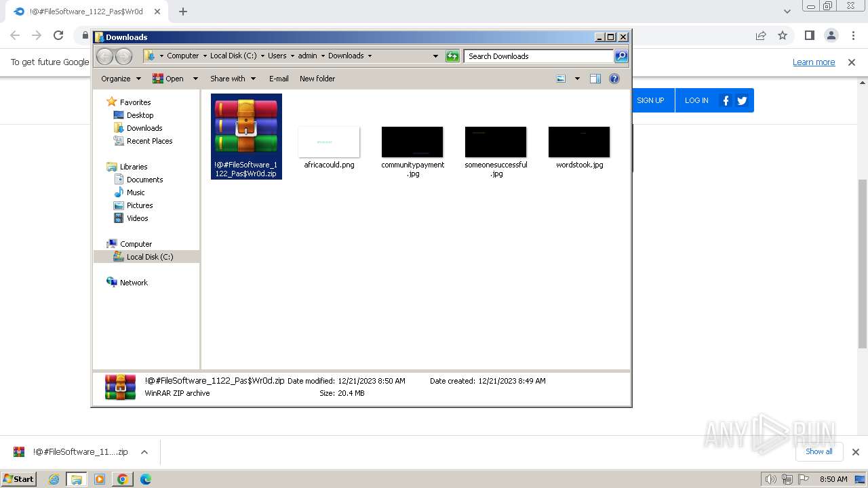
Task: Expand downloaded zip item options chevron
Action: 144,452
